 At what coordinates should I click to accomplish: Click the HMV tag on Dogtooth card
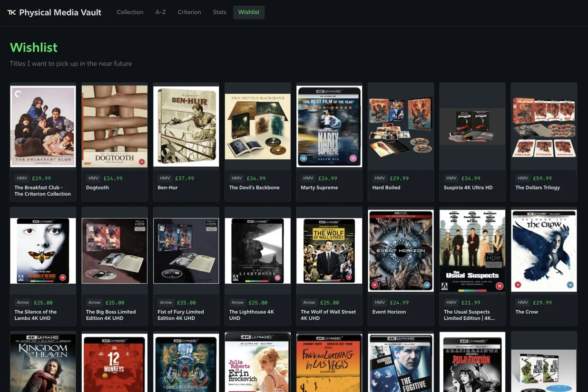(x=93, y=178)
